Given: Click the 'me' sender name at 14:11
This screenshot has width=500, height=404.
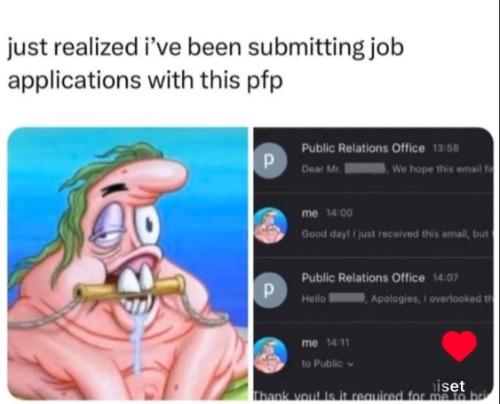Looking at the screenshot, I should (x=310, y=343).
